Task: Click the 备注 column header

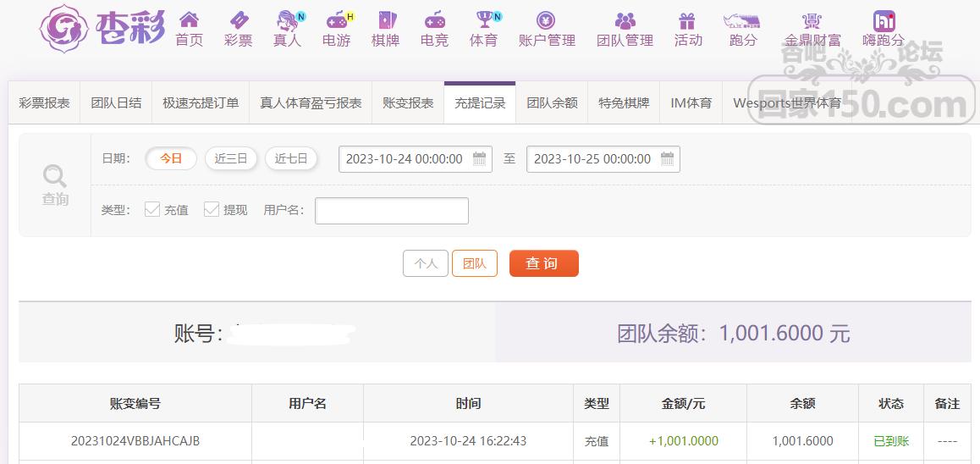Action: pos(948,403)
